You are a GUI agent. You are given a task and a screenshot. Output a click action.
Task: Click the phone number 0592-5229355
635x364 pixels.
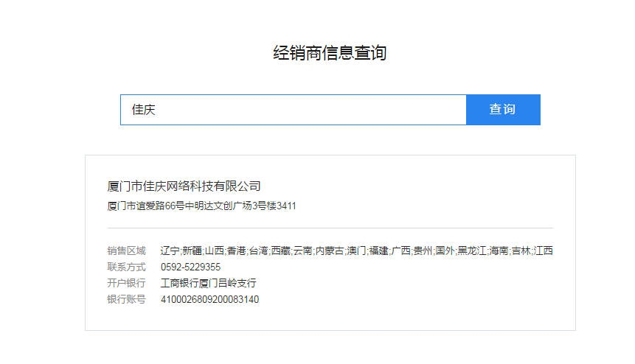click(191, 267)
